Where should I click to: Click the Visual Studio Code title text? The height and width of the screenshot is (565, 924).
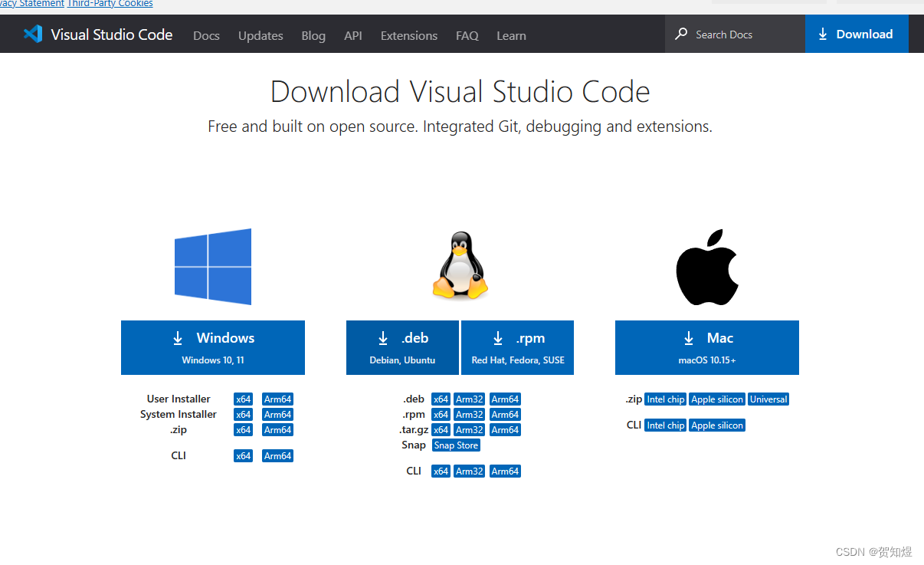click(112, 34)
